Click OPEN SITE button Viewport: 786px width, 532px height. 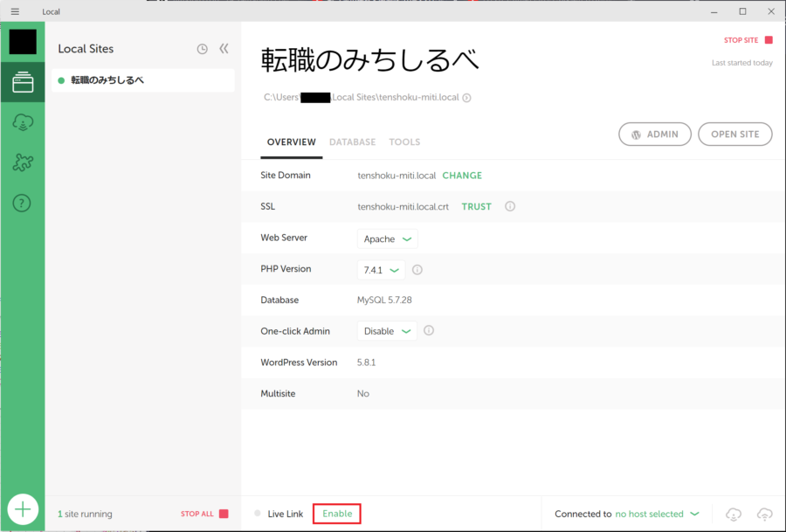tap(734, 135)
